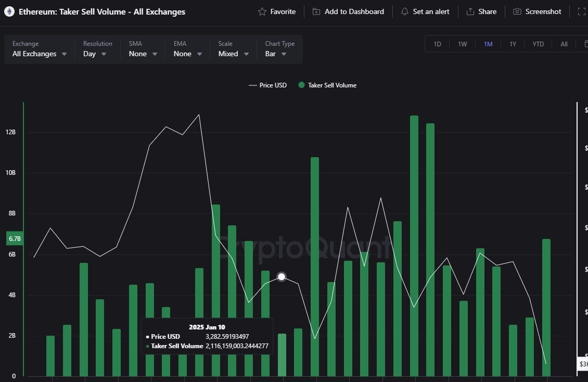Click the highlighted Jan 10 price point

point(281,277)
